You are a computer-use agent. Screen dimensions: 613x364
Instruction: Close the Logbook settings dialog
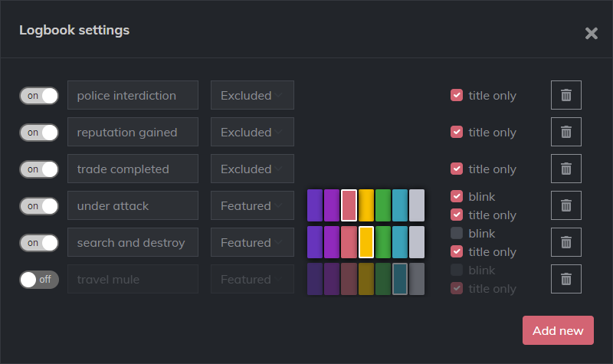point(591,33)
